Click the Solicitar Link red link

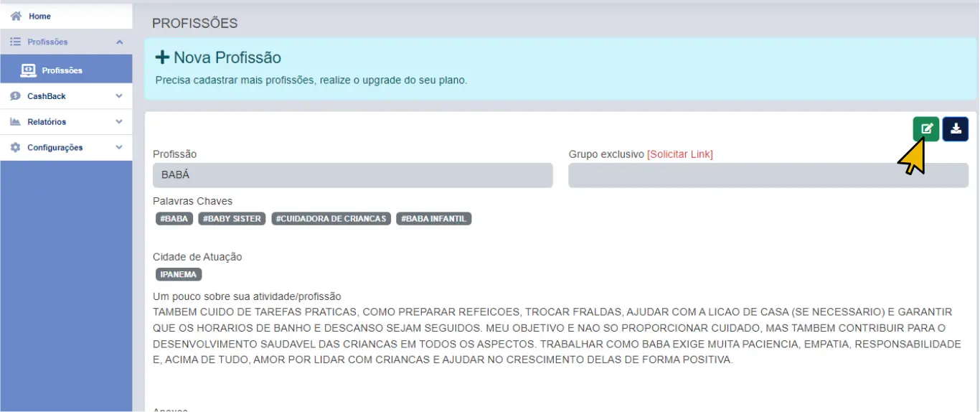point(680,154)
